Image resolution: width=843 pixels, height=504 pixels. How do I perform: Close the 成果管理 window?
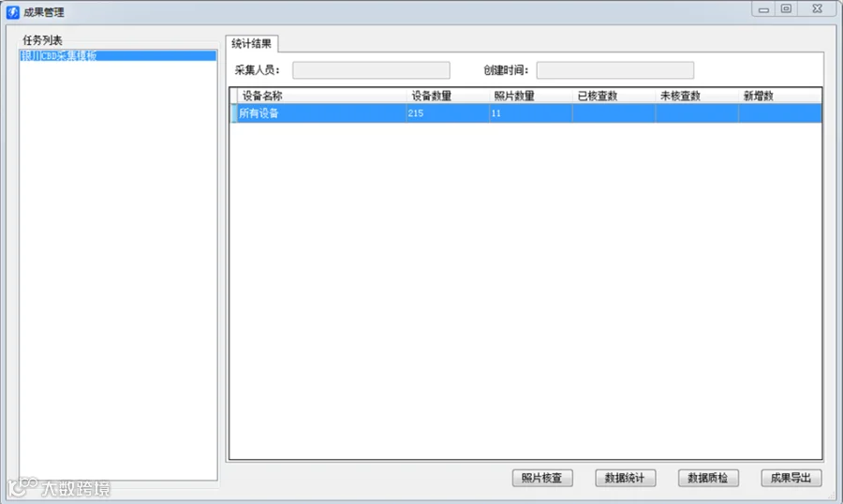click(817, 9)
